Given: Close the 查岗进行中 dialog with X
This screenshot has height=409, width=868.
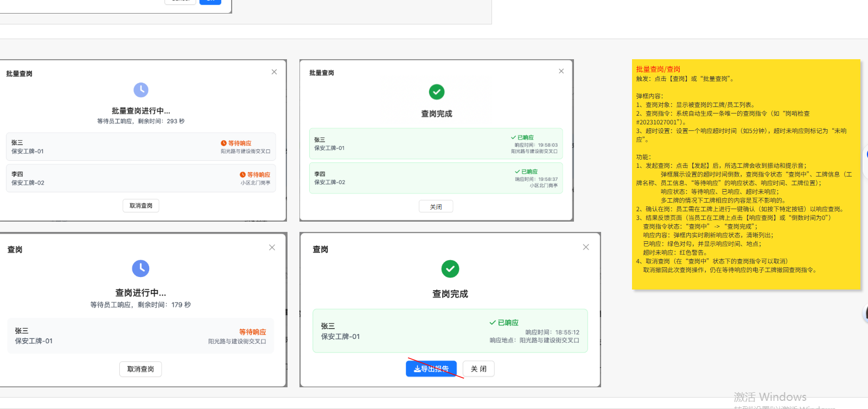Looking at the screenshot, I should [x=272, y=247].
